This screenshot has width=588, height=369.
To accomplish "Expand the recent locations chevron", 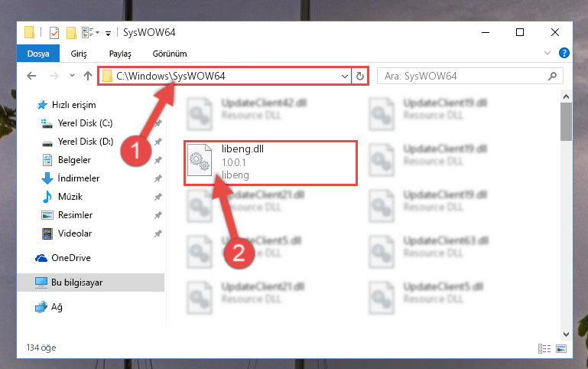I will [72, 76].
